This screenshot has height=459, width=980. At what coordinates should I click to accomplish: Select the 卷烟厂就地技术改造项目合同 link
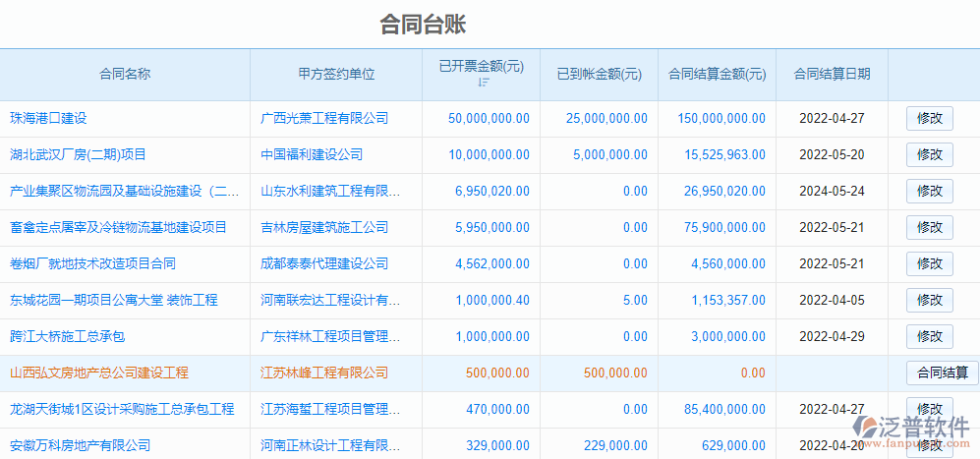pyautogui.click(x=92, y=263)
